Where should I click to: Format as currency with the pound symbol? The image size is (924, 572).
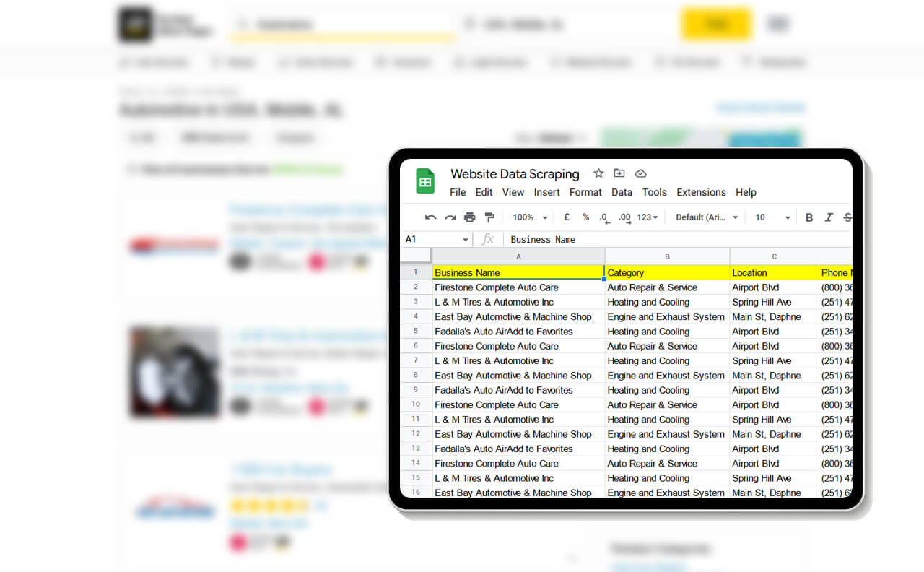567,217
